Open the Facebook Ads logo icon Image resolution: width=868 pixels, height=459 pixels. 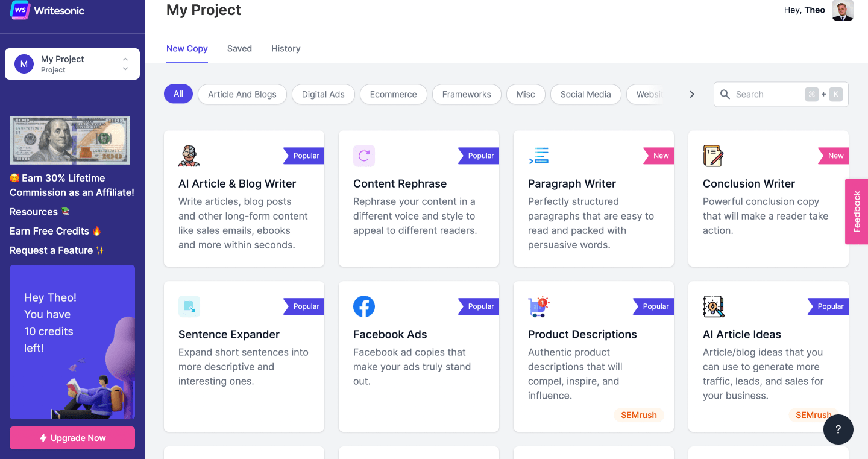click(364, 306)
